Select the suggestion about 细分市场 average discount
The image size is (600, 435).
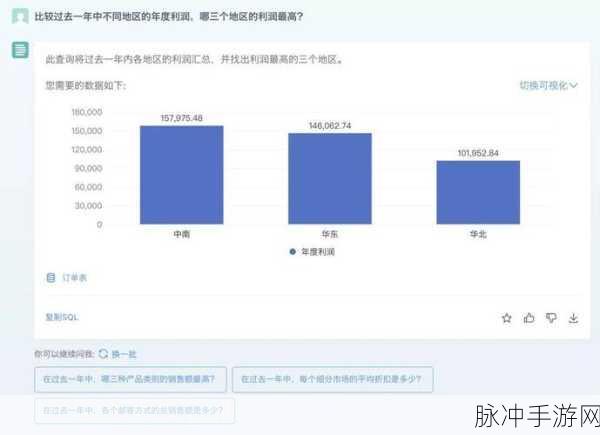333,379
